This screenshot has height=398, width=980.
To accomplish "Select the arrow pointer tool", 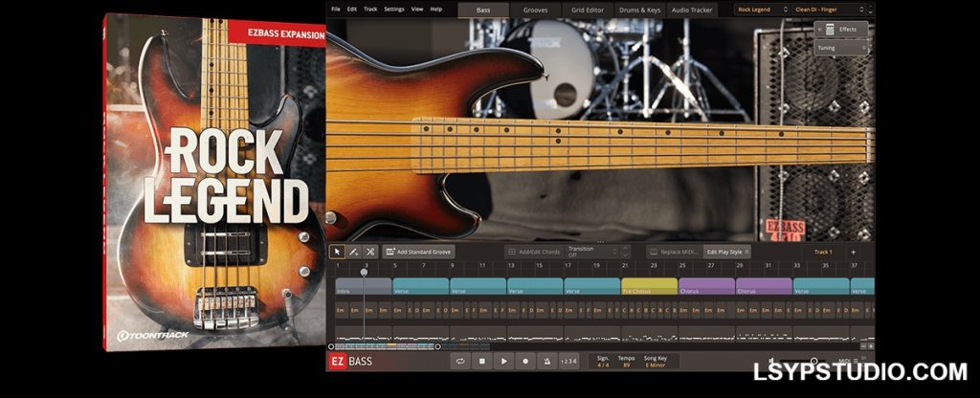I will [338, 252].
